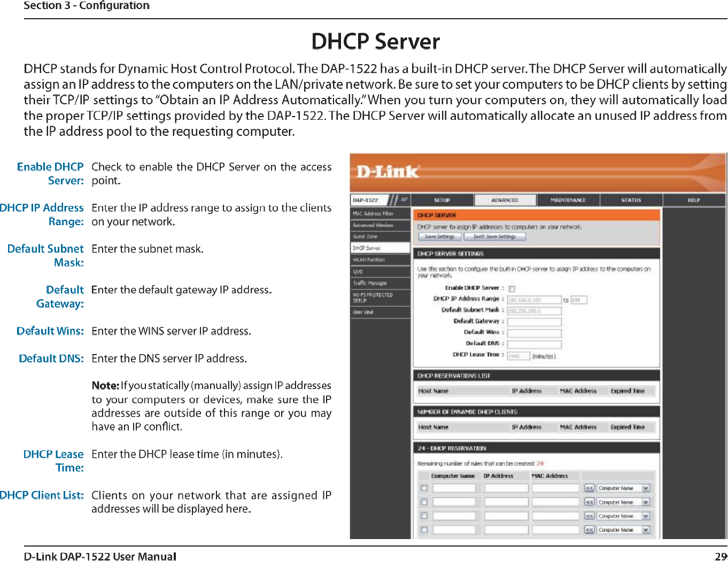Click the MAC Address field in the fourth reservation row
Image resolution: width=728 pixels, height=561 pixels.
[x=555, y=530]
